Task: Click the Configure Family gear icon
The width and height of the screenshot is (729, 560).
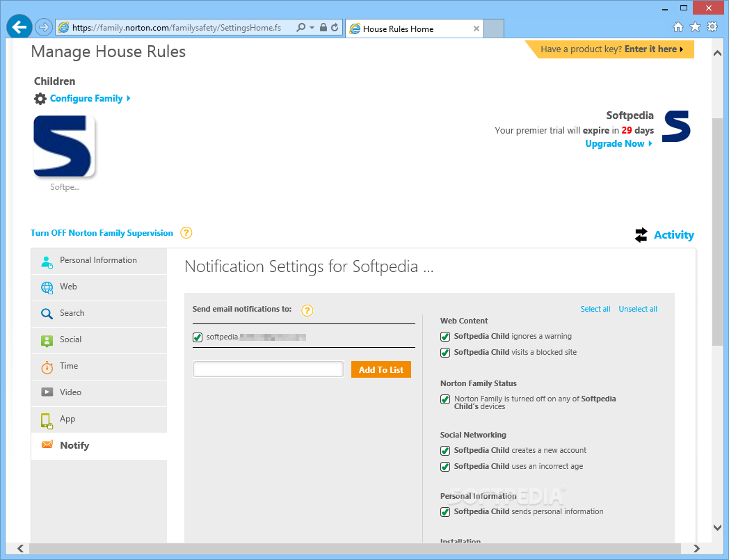Action: (40, 99)
